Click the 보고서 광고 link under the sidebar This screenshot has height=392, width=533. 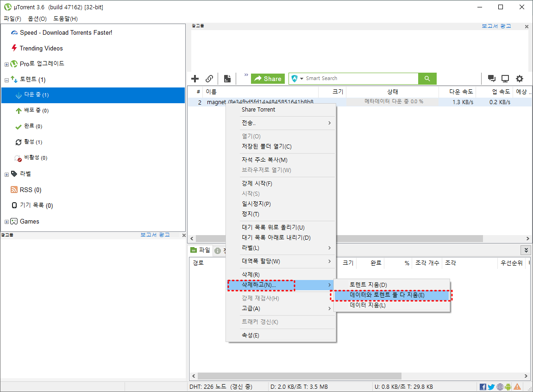coord(155,235)
